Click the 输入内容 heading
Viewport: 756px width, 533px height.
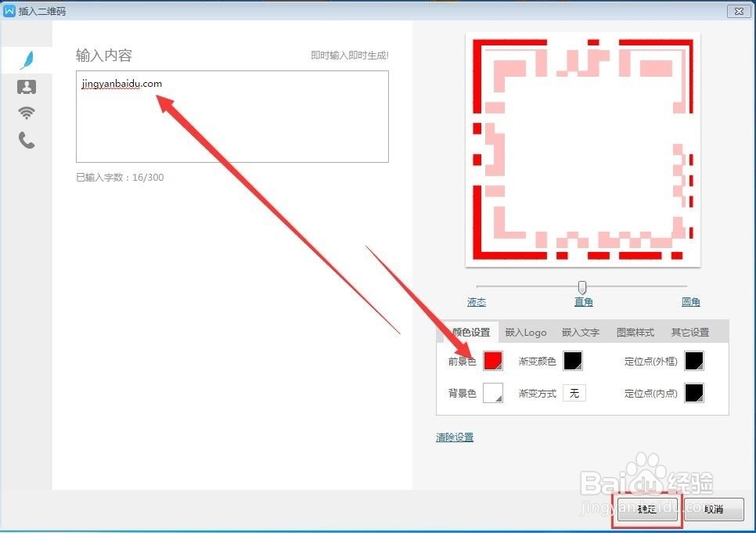coord(103,56)
